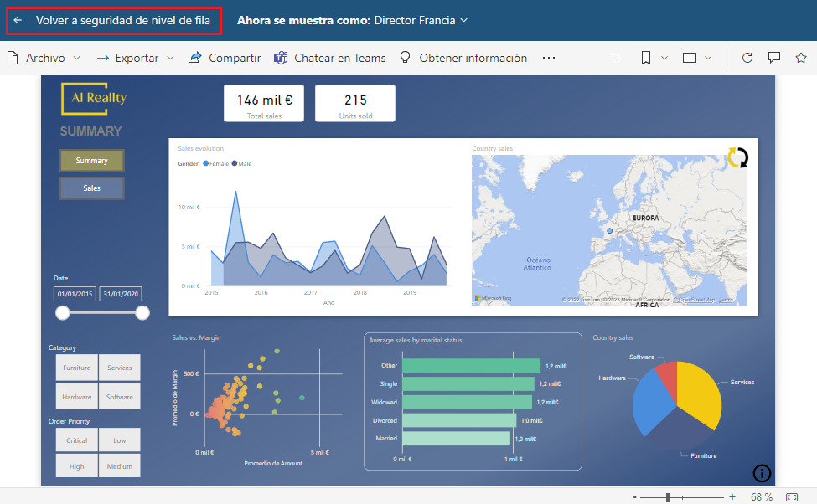Click the Sales page navigation button
817x504 pixels.
point(92,188)
